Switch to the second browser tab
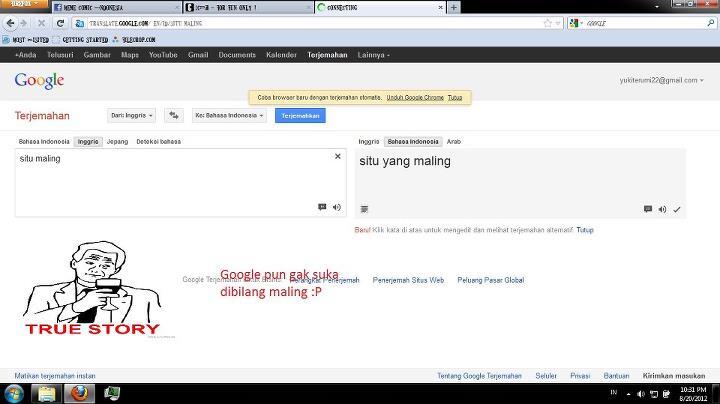The image size is (720, 404). pyautogui.click(x=247, y=7)
